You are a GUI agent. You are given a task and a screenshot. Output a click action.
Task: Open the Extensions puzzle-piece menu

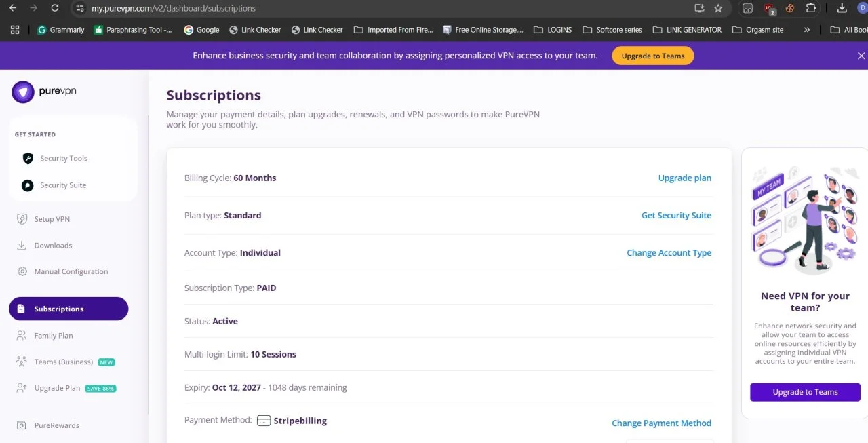click(811, 8)
